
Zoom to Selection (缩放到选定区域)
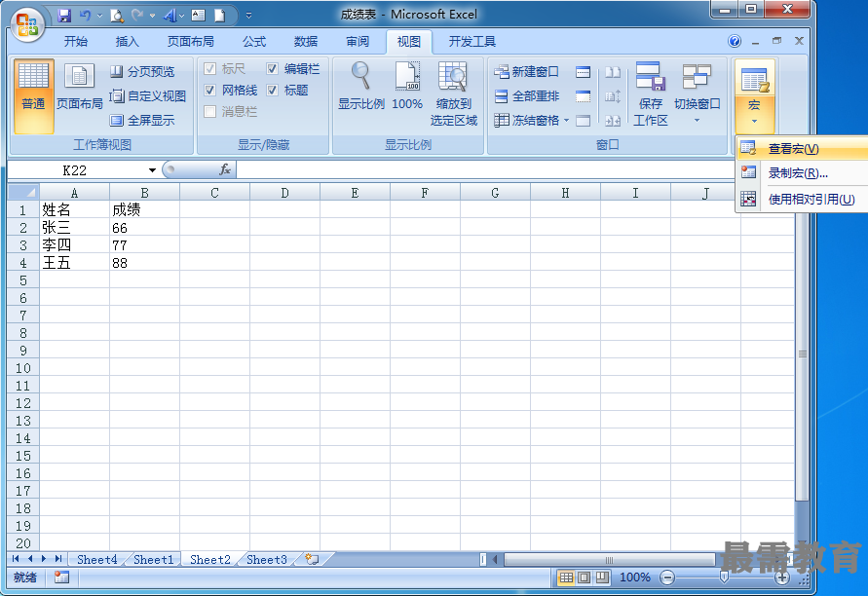453,94
